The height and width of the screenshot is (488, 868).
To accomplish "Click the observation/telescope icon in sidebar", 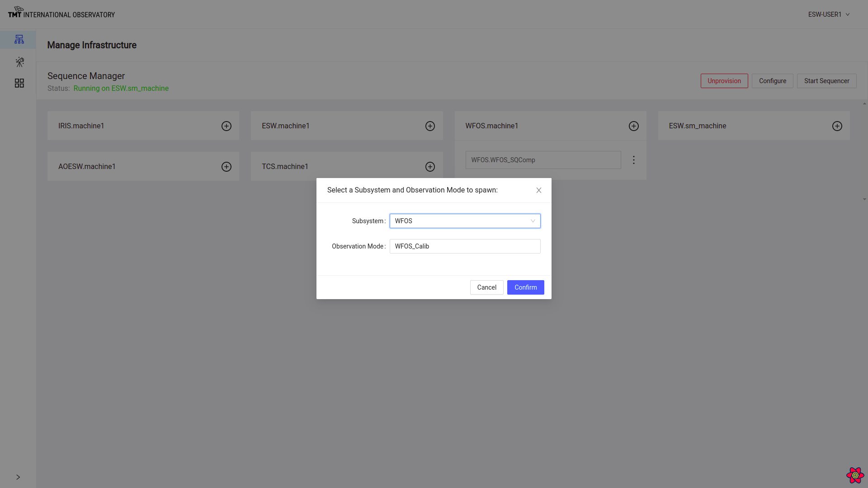I will click(x=19, y=61).
